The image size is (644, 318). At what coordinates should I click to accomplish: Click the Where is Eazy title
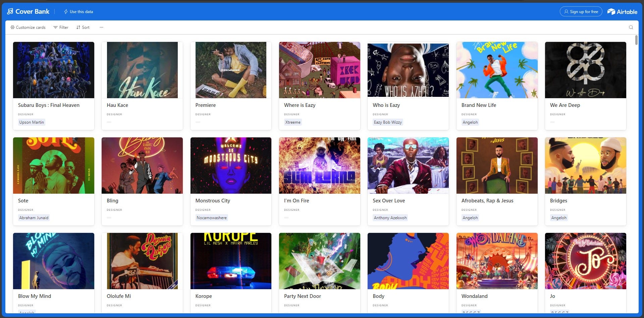point(300,105)
